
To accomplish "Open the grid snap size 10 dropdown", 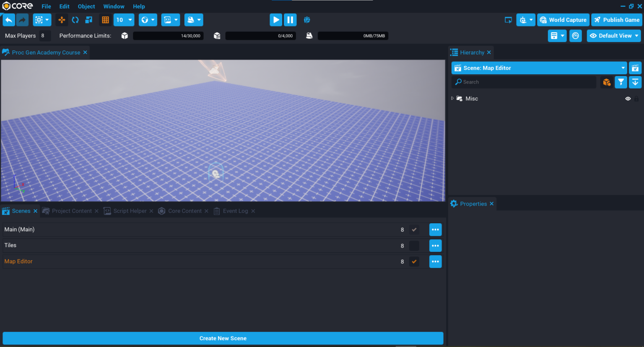I will (124, 20).
